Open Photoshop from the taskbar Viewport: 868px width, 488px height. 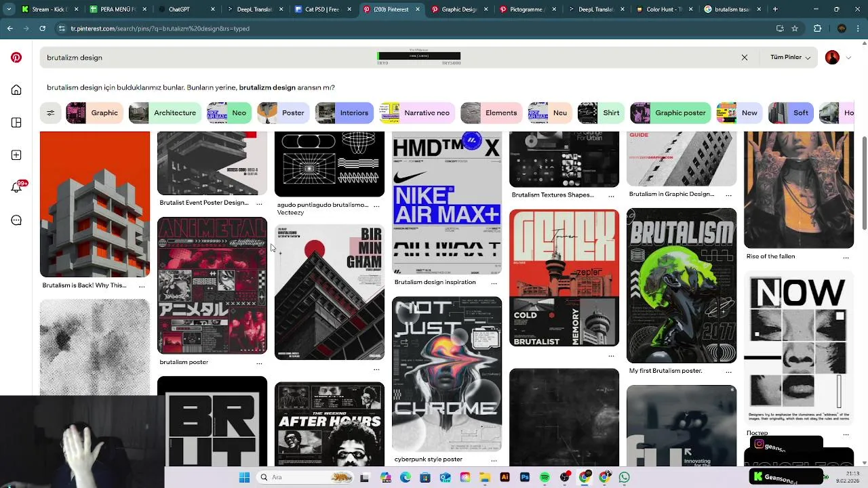click(525, 477)
